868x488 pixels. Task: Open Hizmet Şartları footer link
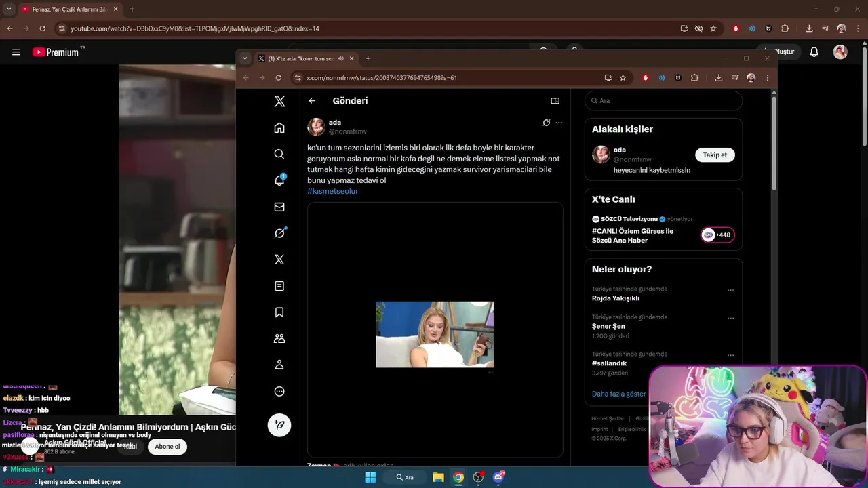point(608,419)
